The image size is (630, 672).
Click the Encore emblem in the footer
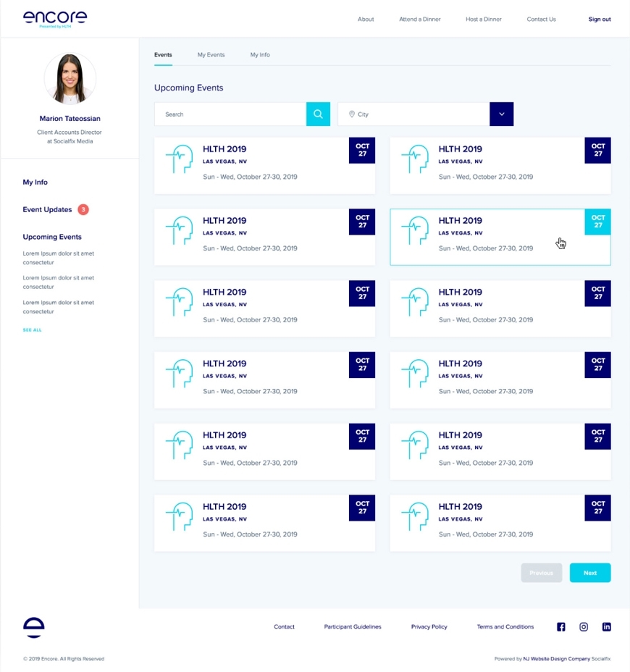34,628
